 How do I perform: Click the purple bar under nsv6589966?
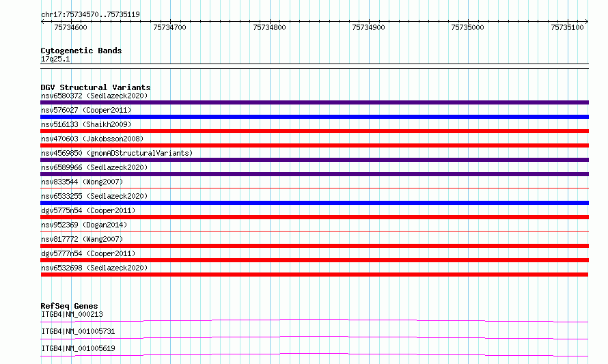[x=314, y=174]
